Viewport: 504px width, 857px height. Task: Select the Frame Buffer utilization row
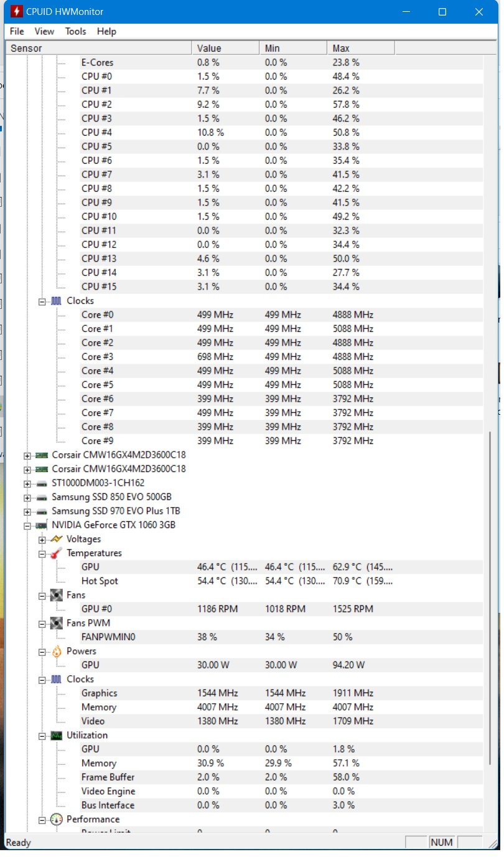[x=281, y=777]
